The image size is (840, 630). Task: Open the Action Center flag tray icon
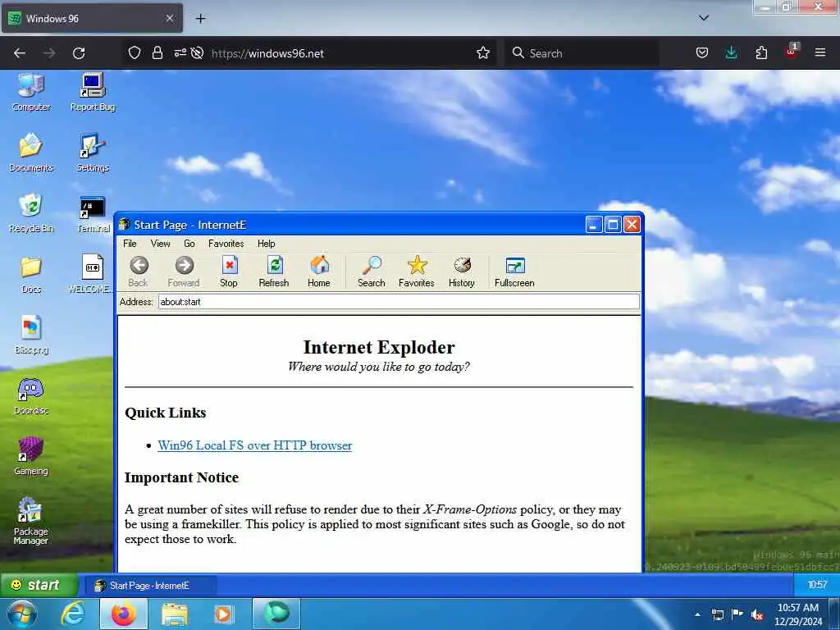coord(737,614)
